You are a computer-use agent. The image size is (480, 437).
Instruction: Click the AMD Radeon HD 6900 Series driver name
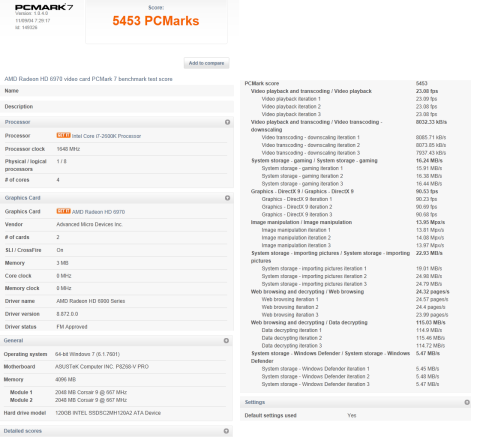91,301
